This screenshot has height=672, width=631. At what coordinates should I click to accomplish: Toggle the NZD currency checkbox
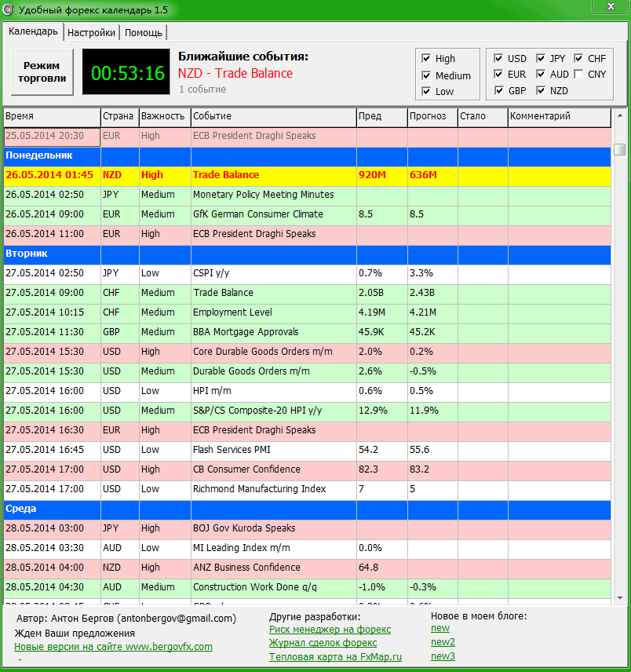pyautogui.click(x=541, y=91)
